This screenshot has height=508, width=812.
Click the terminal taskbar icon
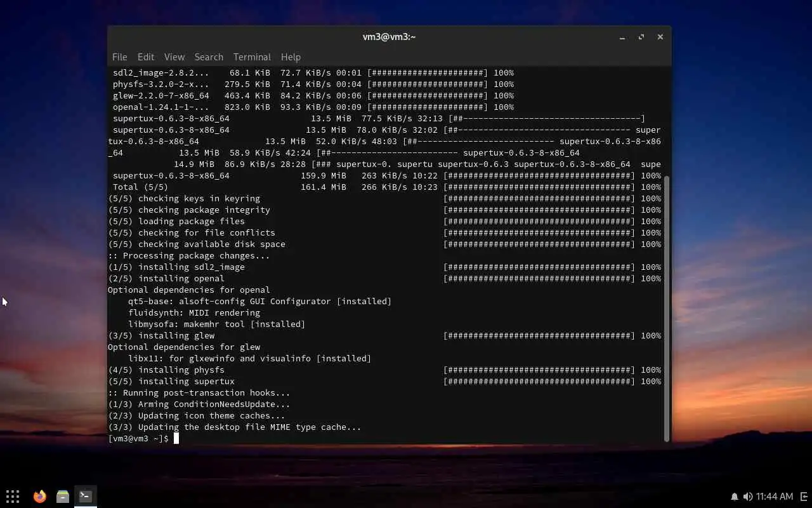pyautogui.click(x=86, y=496)
